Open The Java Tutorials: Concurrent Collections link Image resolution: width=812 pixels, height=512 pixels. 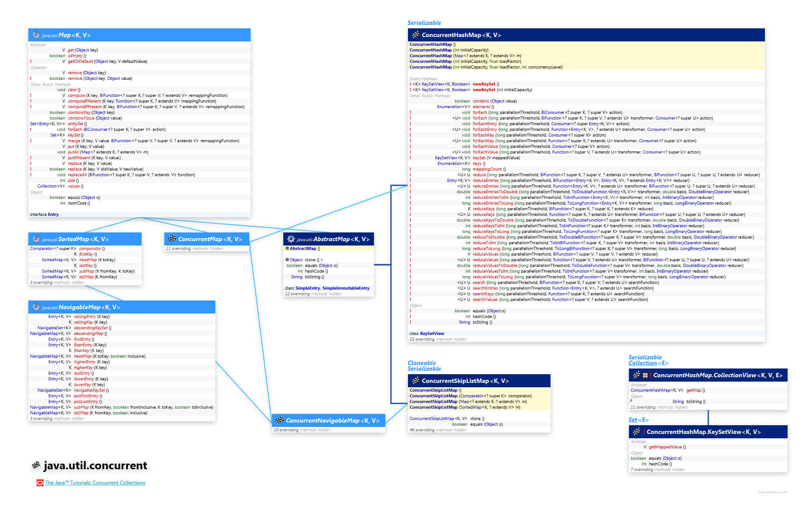pos(95,483)
